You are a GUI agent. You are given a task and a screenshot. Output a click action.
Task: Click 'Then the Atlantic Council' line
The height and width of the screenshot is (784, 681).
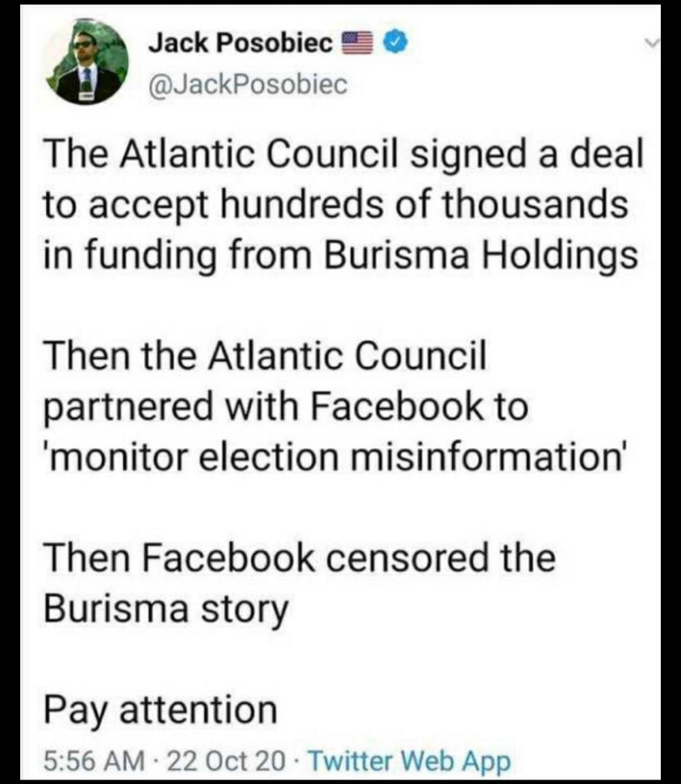tap(265, 357)
